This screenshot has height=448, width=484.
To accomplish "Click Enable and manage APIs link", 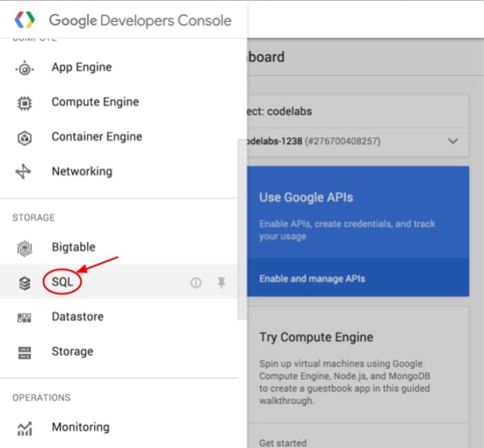I will (312, 278).
